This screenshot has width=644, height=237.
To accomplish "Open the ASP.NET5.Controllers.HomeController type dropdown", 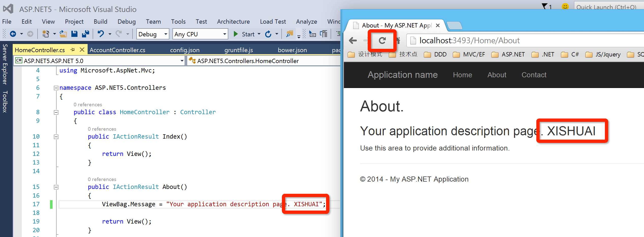I will click(x=264, y=61).
